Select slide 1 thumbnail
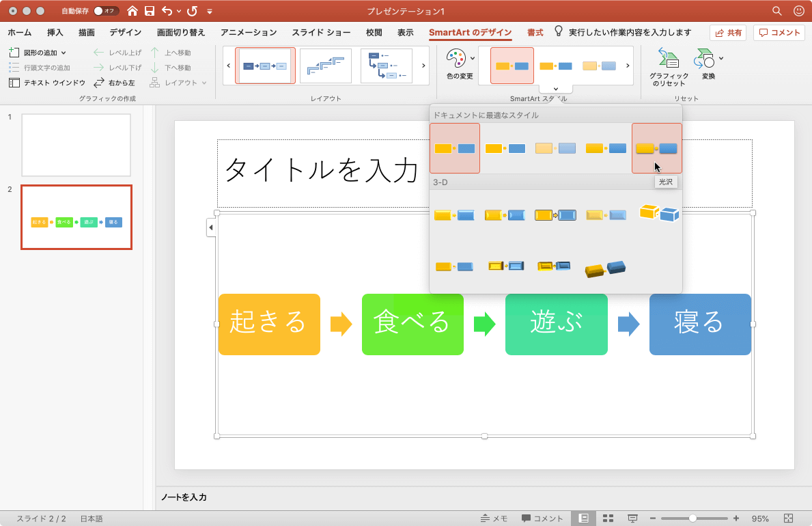Screen dimensions: 812x526 pyautogui.click(x=76, y=145)
